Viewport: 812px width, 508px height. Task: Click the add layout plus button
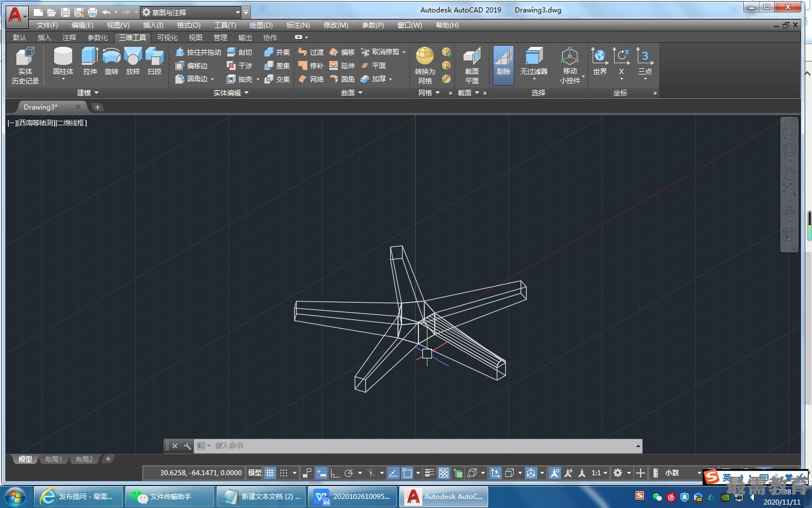[108, 459]
